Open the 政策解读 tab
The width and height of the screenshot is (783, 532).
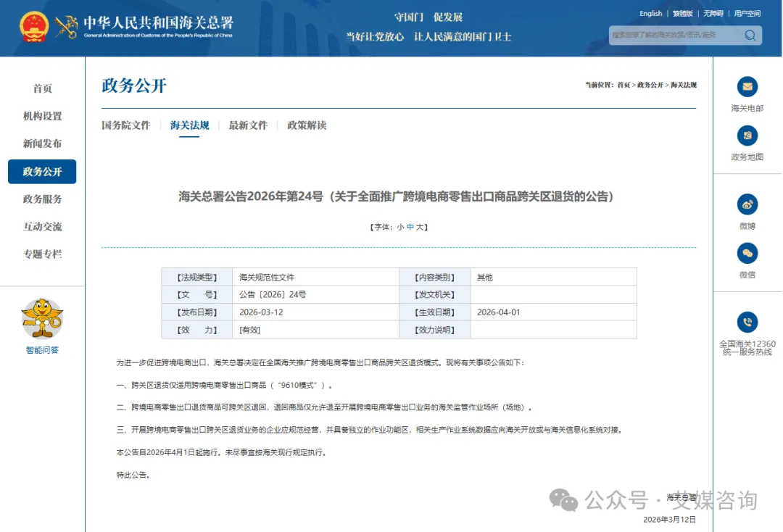[x=306, y=125]
